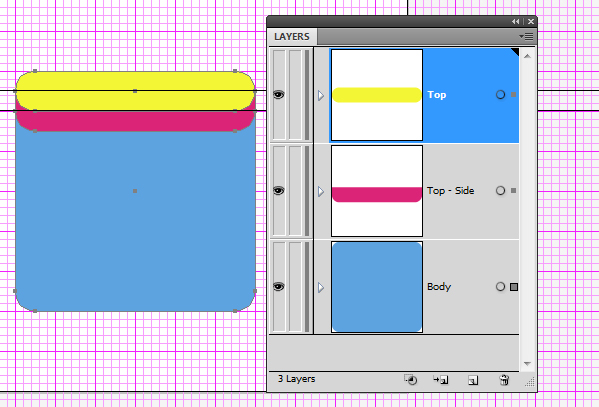Hide the Top - Side layer
Viewport: 599px width, 407px height.
click(279, 190)
